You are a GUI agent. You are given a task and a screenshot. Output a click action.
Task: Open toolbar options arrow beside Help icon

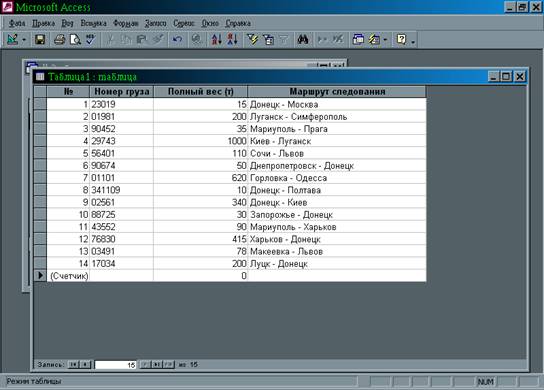pos(413,41)
